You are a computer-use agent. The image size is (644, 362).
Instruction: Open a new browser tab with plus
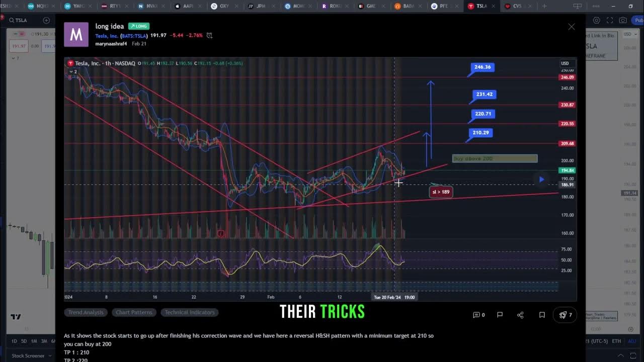pyautogui.click(x=544, y=6)
